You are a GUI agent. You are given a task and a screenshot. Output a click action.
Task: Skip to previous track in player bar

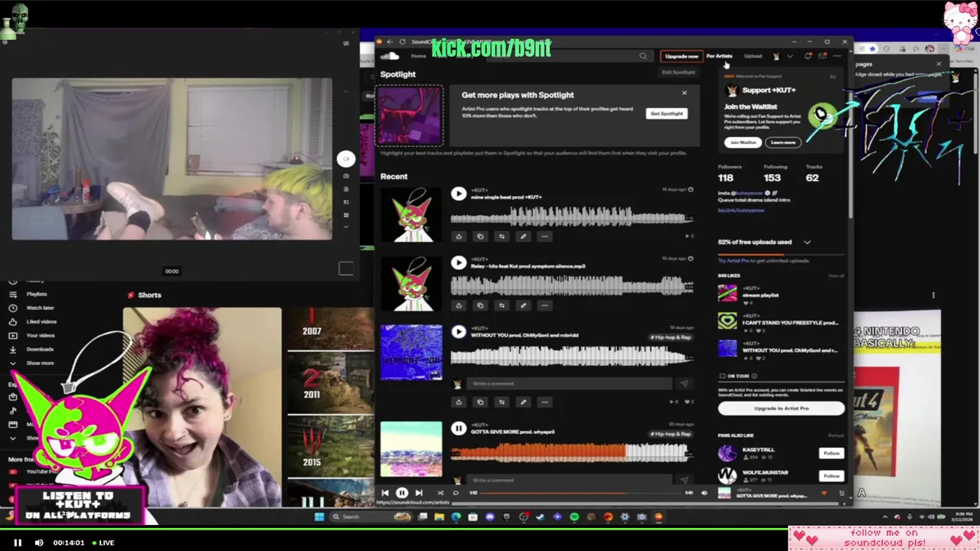[385, 493]
